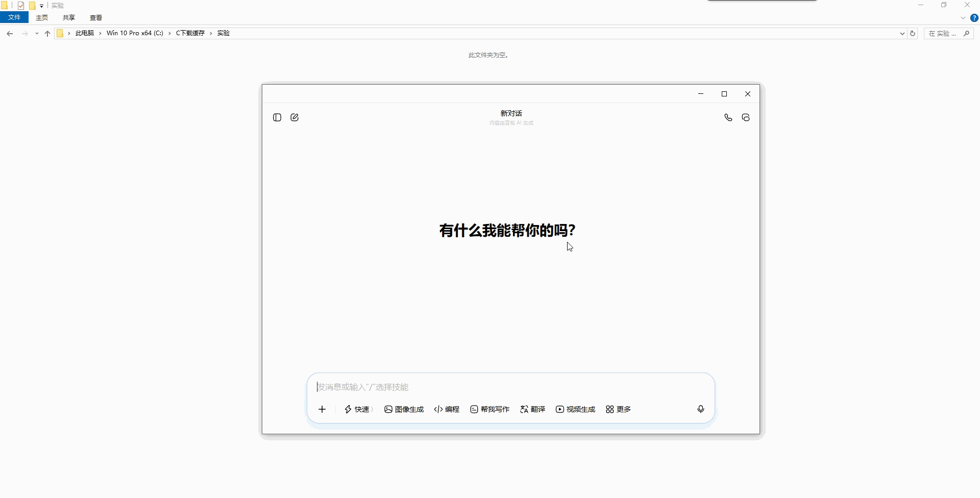Toggle the Doubao sidebar panel icon

pos(277,117)
